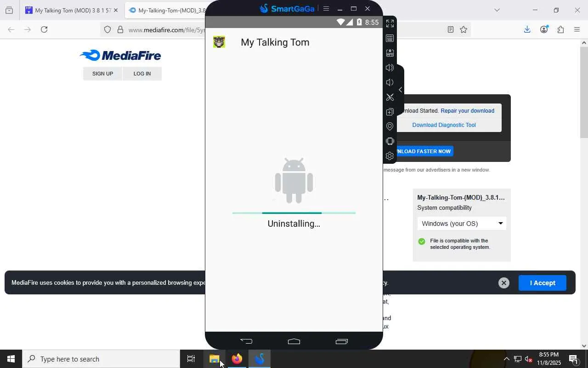Click the "Type here to search" taskbar box
588x368 pixels.
pos(101,359)
